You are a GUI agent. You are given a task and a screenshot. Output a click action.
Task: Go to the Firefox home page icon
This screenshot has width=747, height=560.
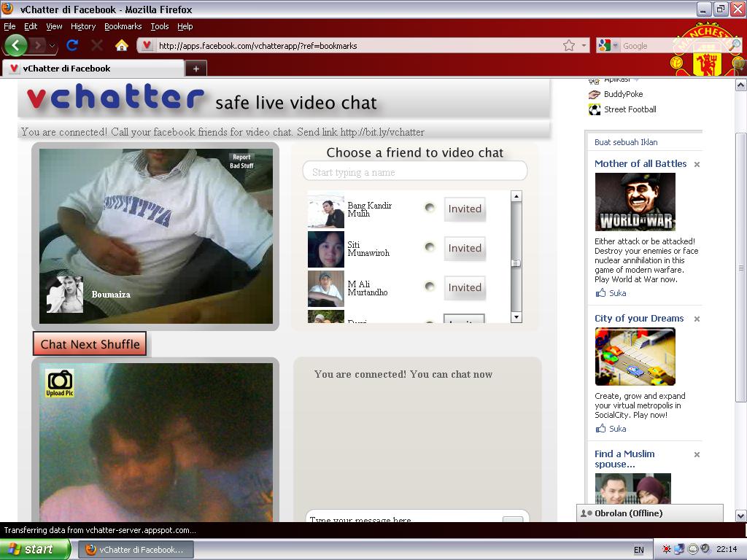122,46
